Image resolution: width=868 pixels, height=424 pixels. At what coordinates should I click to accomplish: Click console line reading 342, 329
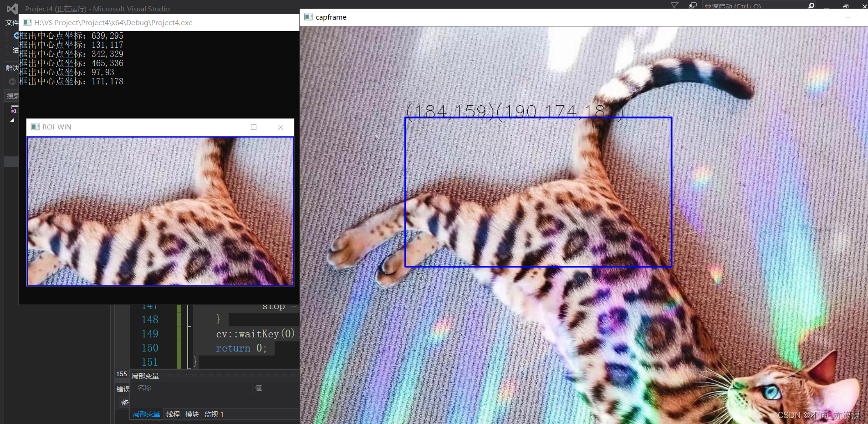click(x=71, y=54)
